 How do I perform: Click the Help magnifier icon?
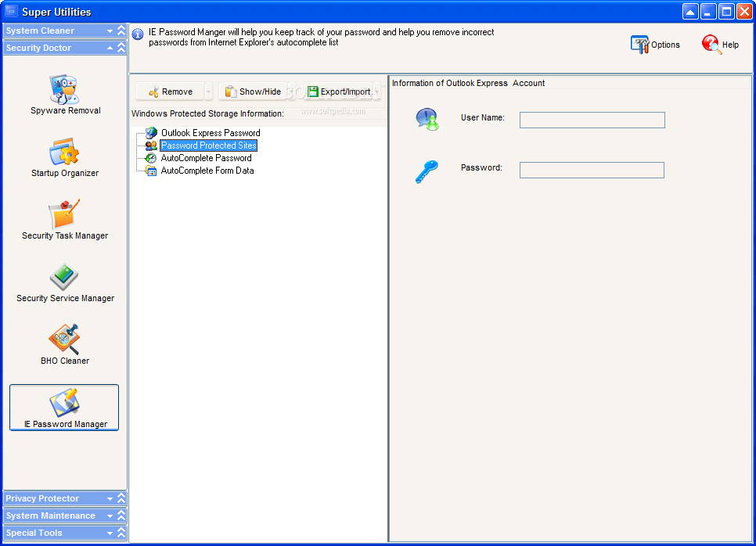pyautogui.click(x=711, y=45)
